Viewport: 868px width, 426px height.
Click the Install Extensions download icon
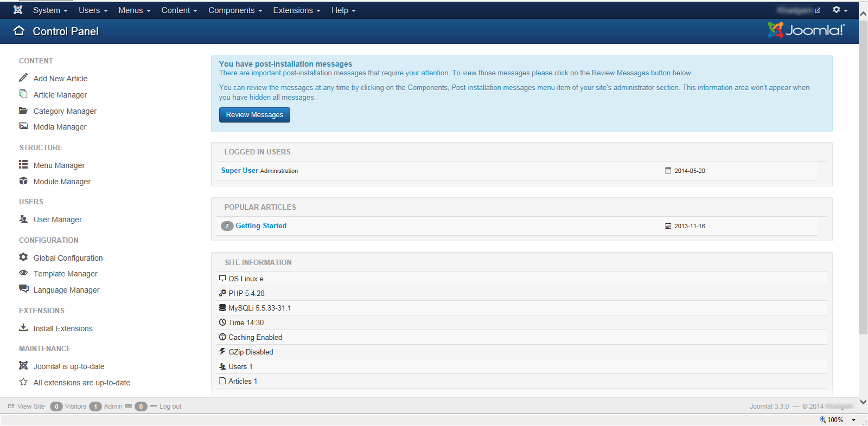point(23,327)
